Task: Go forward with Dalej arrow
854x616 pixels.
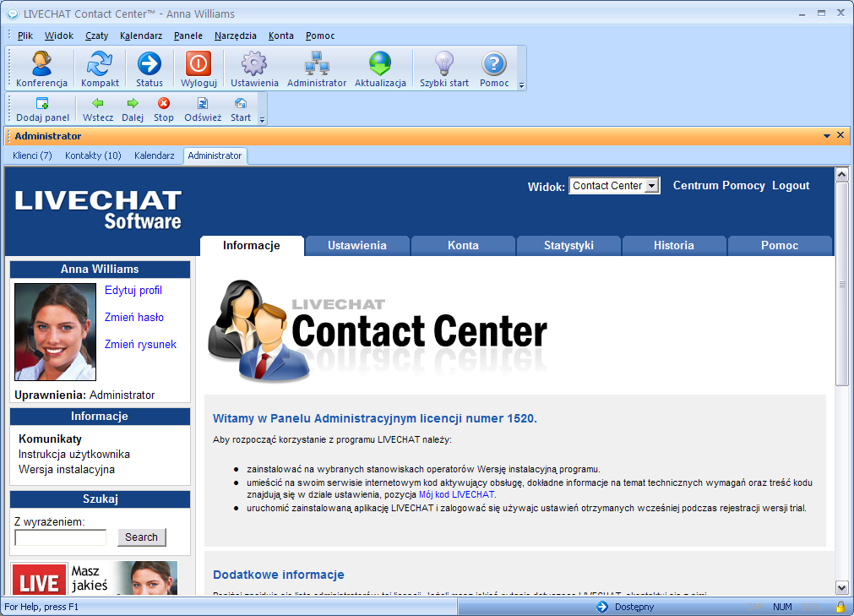Action: coord(133,110)
